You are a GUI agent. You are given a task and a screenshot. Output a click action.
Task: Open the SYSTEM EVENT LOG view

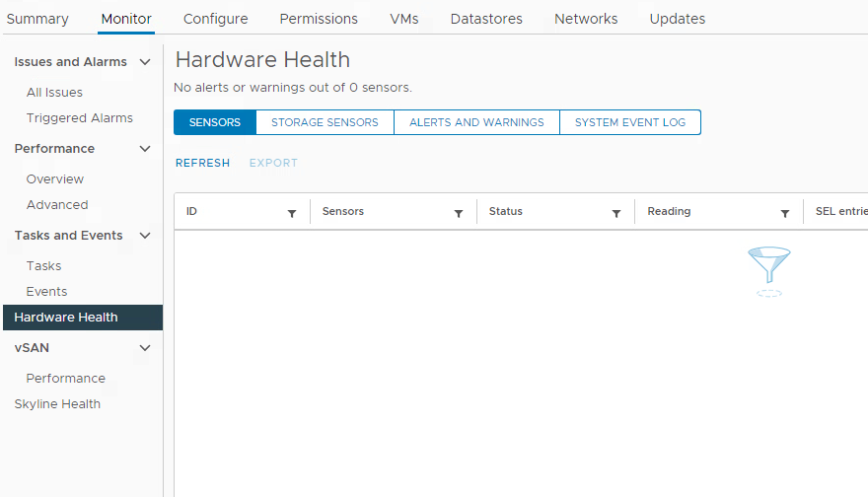coord(630,122)
